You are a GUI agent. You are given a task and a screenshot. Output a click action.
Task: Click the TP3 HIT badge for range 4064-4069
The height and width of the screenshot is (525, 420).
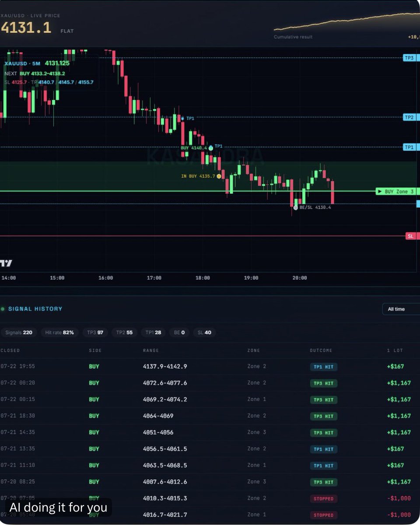click(x=324, y=416)
